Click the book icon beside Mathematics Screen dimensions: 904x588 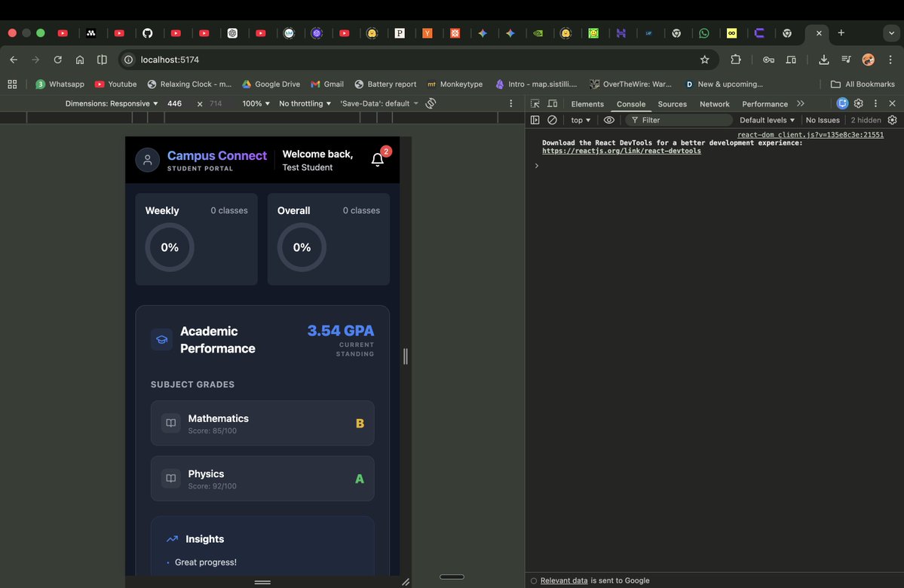[170, 423]
